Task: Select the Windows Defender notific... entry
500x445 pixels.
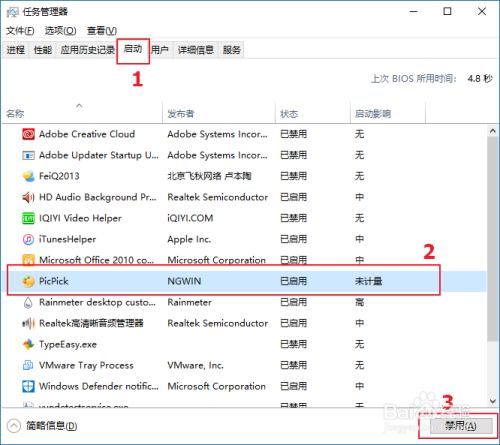Action: [x=99, y=386]
